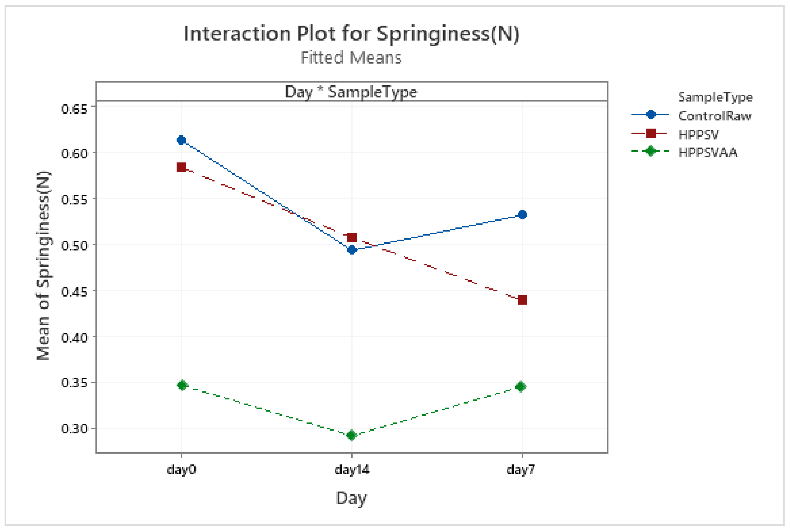
Task: Click the red HPPSV legend square
Action: pos(651,133)
